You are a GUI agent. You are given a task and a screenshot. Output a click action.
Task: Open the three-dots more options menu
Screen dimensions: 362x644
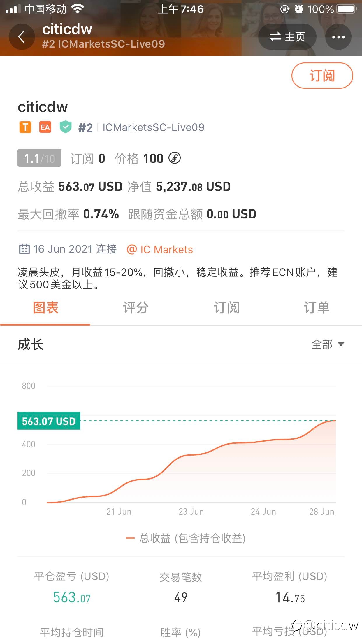(x=338, y=37)
